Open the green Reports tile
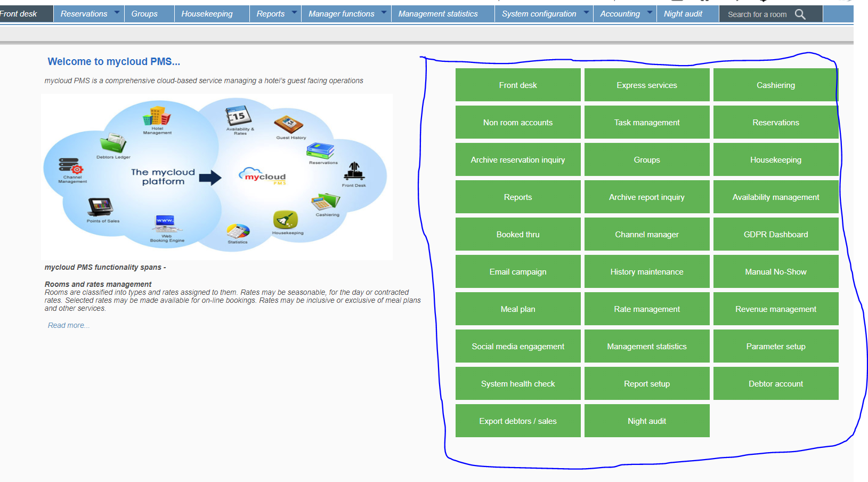This screenshot has height=482, width=868. 518,197
